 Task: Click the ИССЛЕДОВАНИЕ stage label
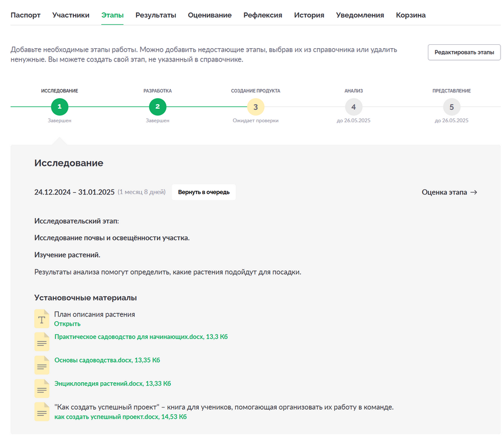pyautogui.click(x=59, y=91)
